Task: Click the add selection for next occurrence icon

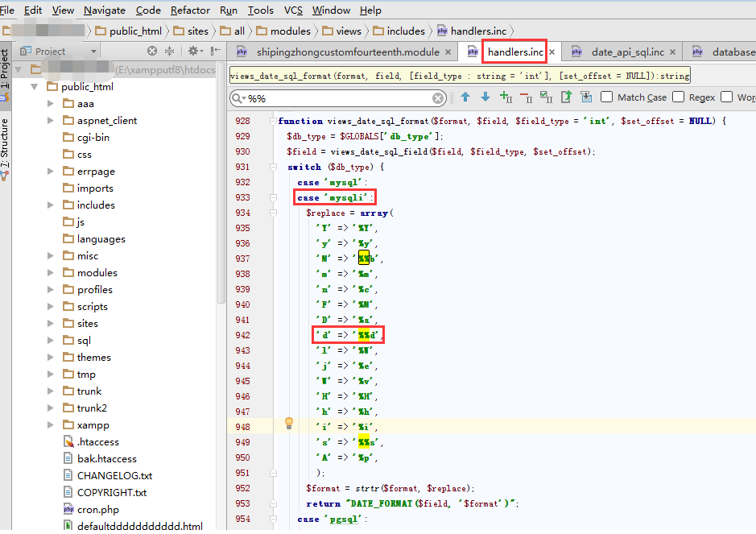Action: point(506,97)
